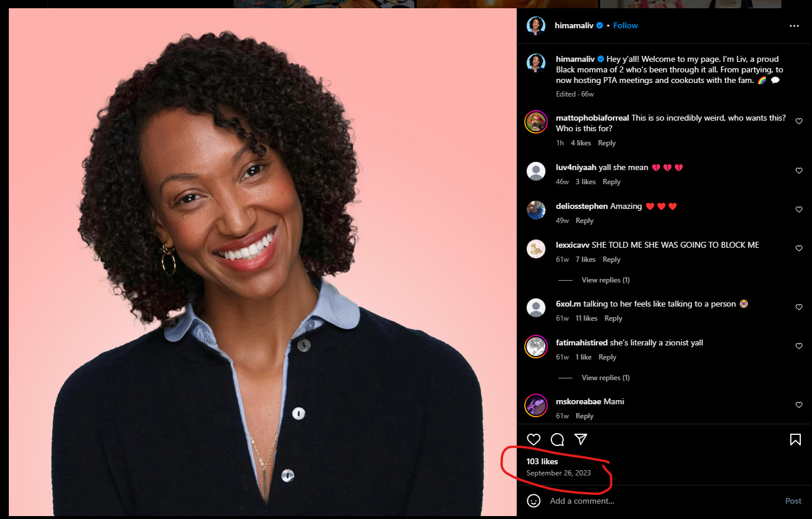The height and width of the screenshot is (519, 812).
Task: Open himamaliv avatar beside the caption
Action: click(536, 62)
